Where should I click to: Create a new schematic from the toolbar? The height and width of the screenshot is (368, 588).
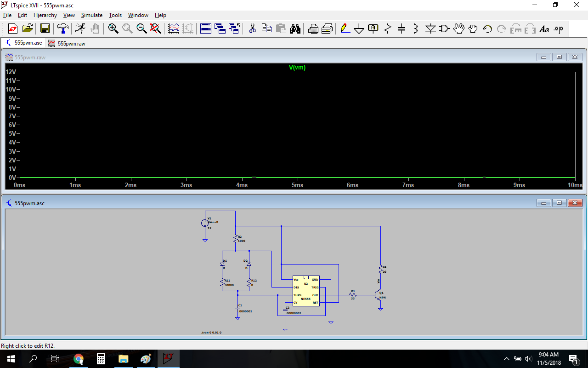click(x=13, y=29)
